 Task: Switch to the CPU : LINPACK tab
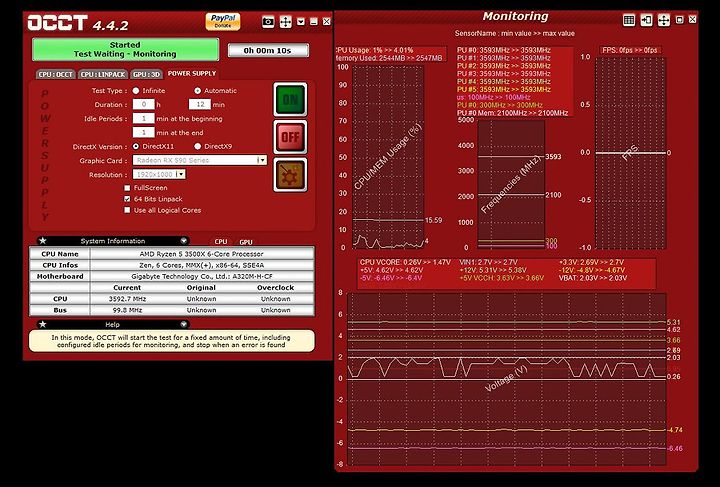pos(102,74)
